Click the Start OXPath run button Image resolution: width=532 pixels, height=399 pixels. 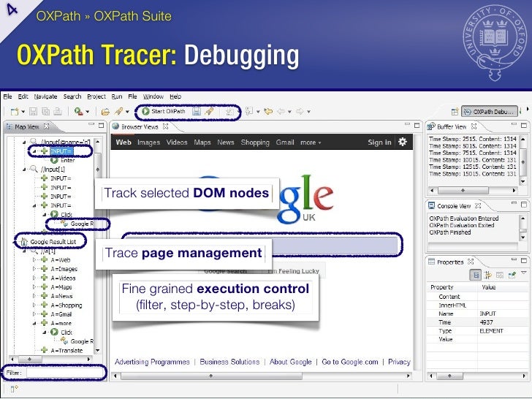[164, 111]
